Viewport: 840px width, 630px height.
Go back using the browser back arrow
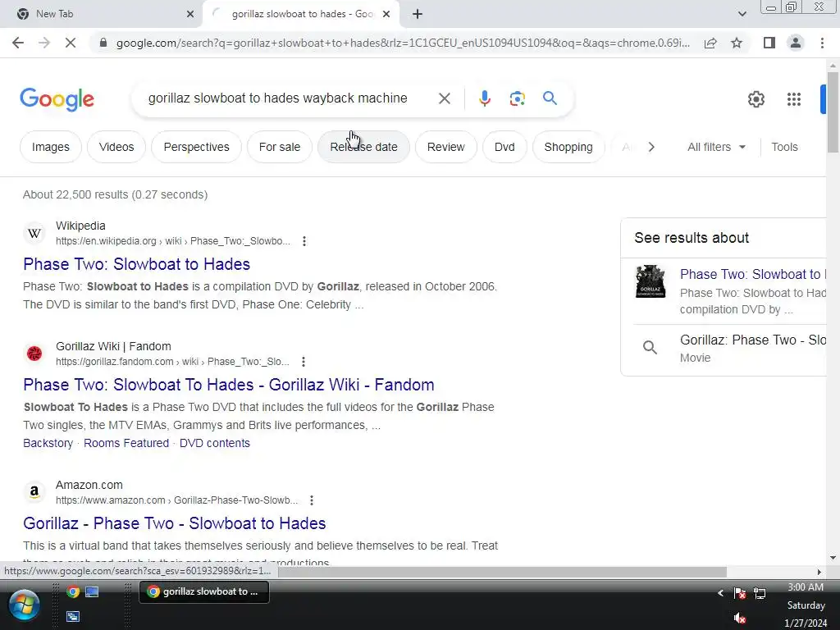coord(18,43)
